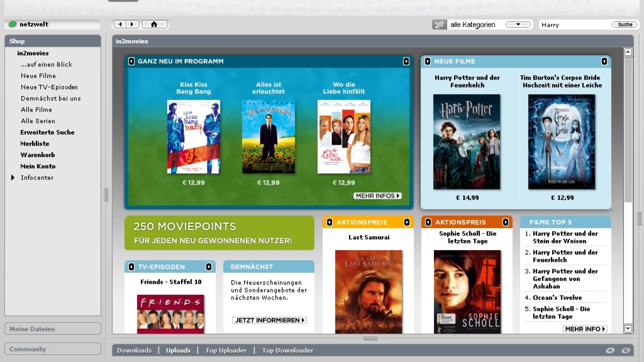Open the Top Downloader tab
The image size is (644, 362).
tap(287, 350)
